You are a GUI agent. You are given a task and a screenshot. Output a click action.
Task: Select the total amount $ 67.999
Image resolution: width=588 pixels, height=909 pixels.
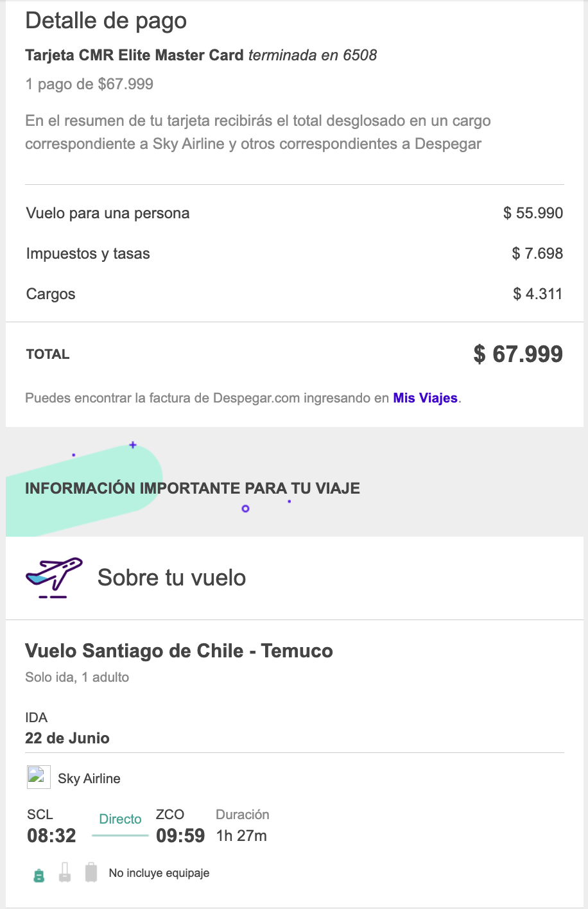click(518, 354)
